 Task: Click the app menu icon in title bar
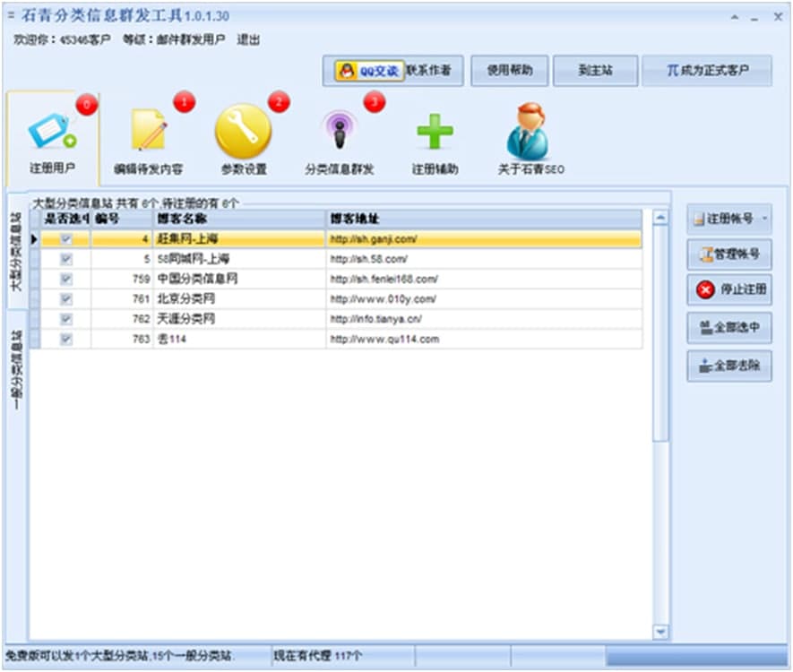(11, 15)
